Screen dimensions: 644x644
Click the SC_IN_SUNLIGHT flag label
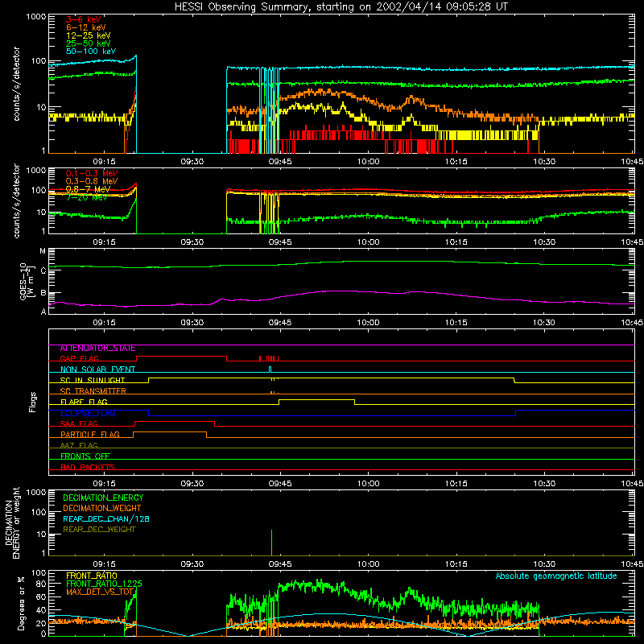coord(93,380)
